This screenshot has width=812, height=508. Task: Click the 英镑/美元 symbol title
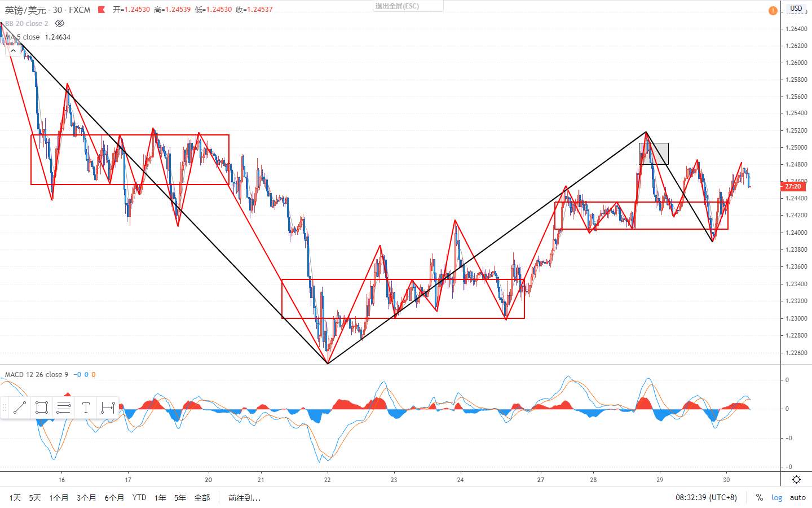coord(25,10)
